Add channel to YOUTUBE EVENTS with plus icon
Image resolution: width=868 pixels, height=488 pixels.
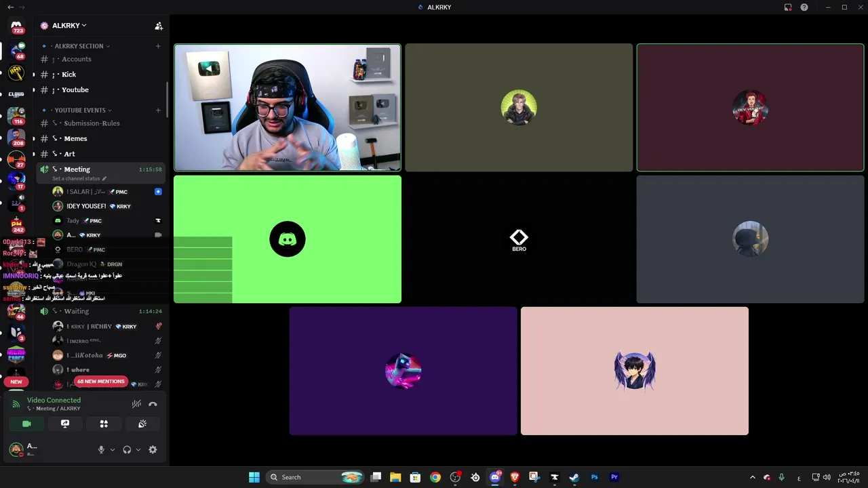(158, 110)
